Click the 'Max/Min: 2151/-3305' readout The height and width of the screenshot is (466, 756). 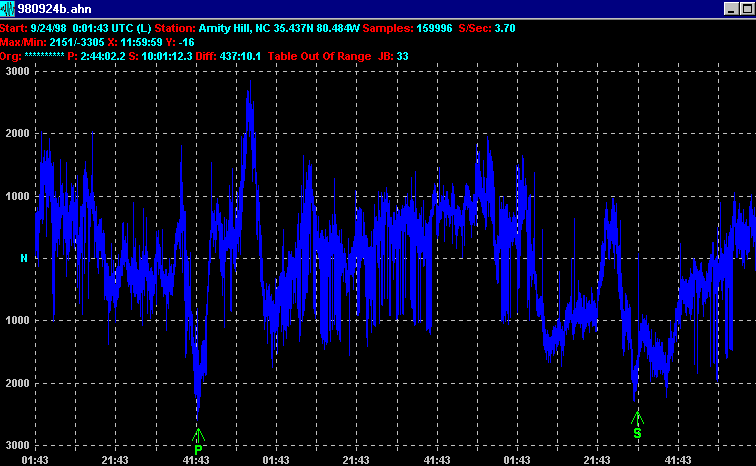point(52,42)
